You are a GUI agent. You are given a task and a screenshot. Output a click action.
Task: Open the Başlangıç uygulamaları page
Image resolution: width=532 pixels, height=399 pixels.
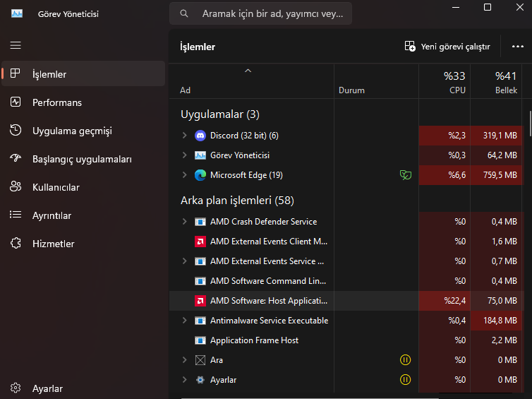tap(82, 159)
